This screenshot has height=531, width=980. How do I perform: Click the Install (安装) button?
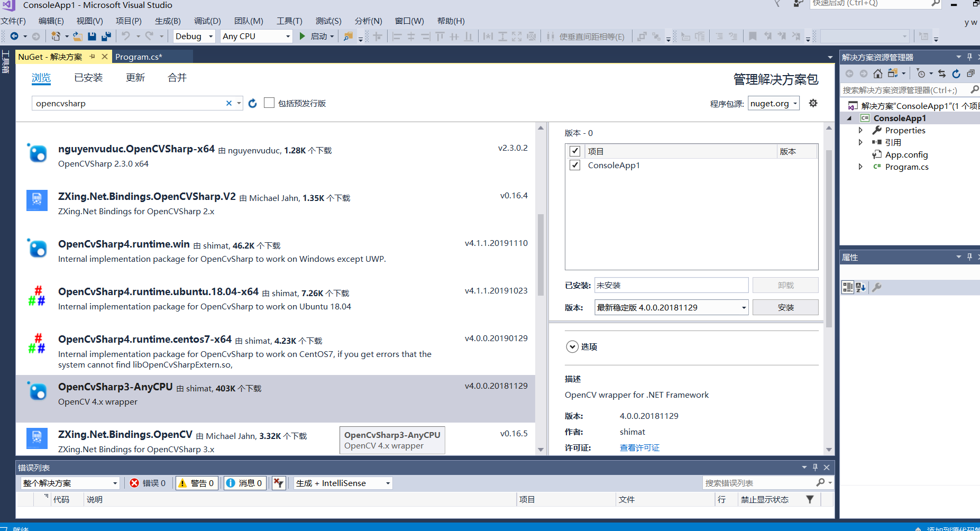click(785, 307)
